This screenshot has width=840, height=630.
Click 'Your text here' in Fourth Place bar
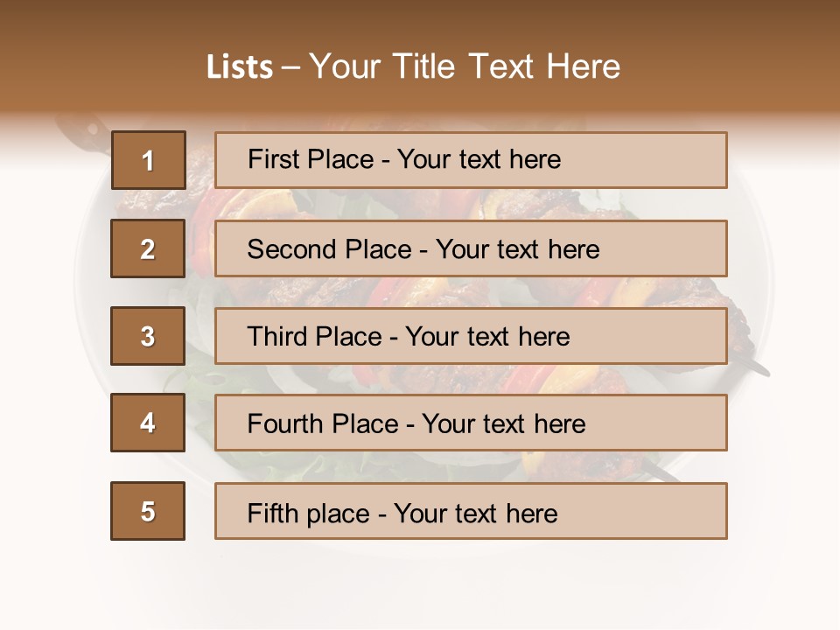point(503,424)
